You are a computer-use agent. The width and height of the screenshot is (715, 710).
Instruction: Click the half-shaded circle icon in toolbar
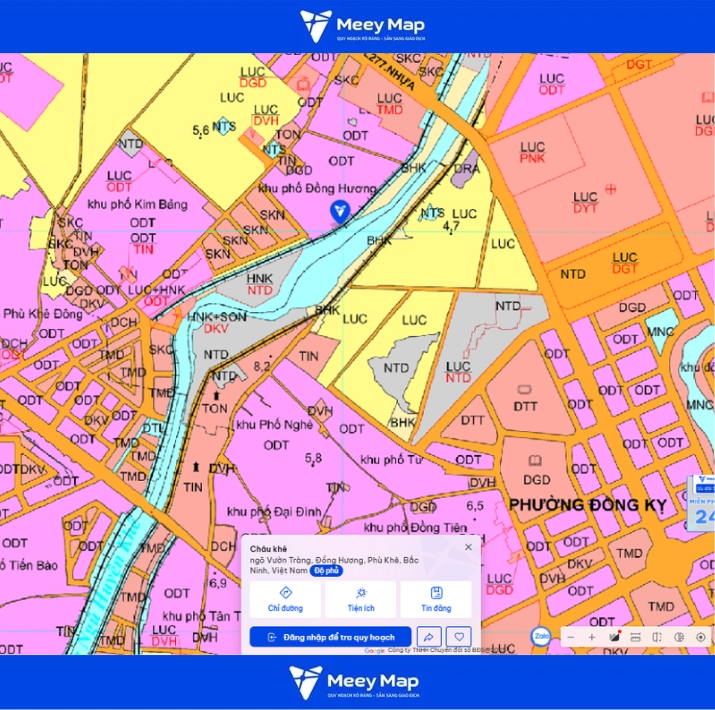679,637
